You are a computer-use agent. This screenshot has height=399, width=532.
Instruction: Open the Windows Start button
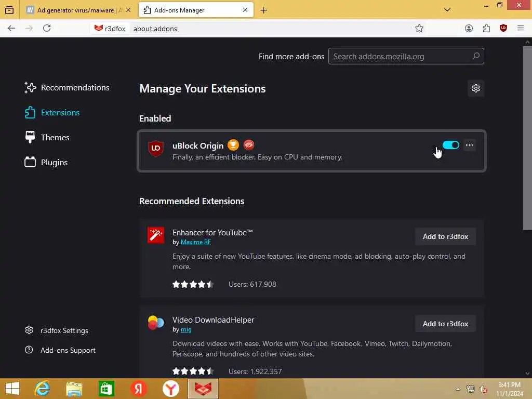[12, 389]
